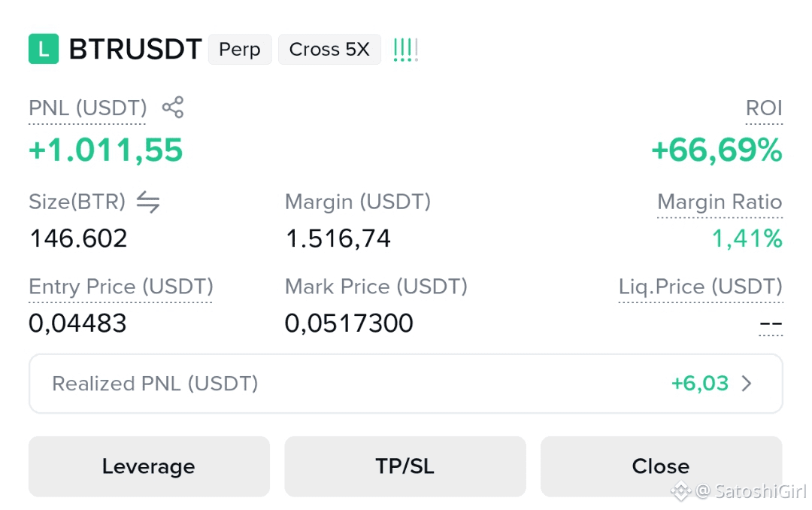The width and height of the screenshot is (812, 510).
Task: Click the ROI label for info
Action: (764, 108)
